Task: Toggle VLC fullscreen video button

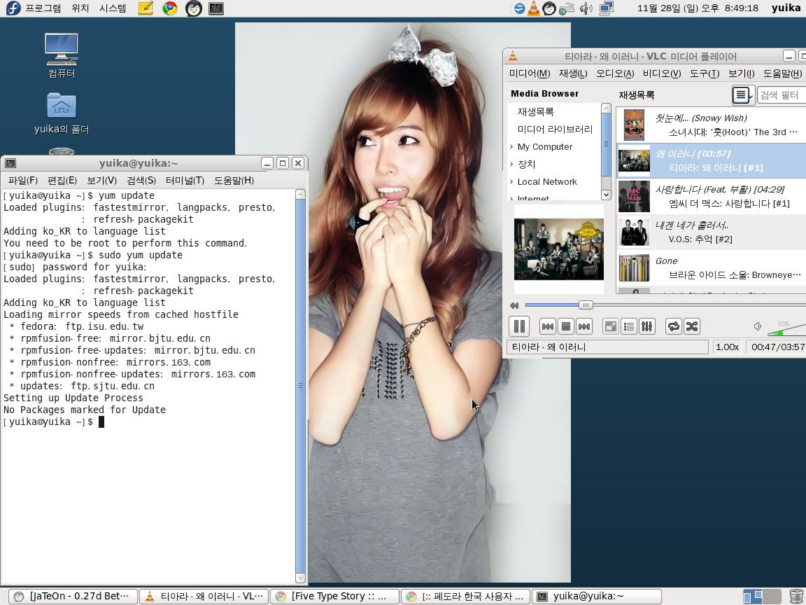Action: (610, 326)
